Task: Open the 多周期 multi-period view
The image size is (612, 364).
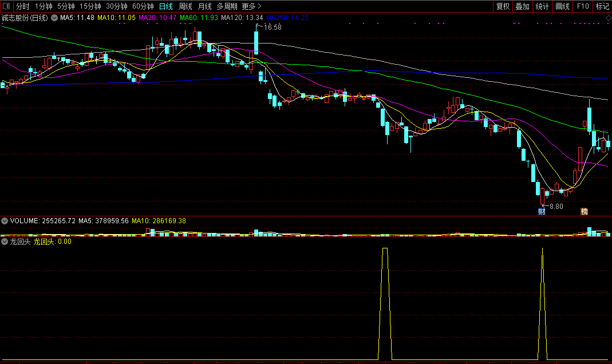Action: pyautogui.click(x=227, y=6)
